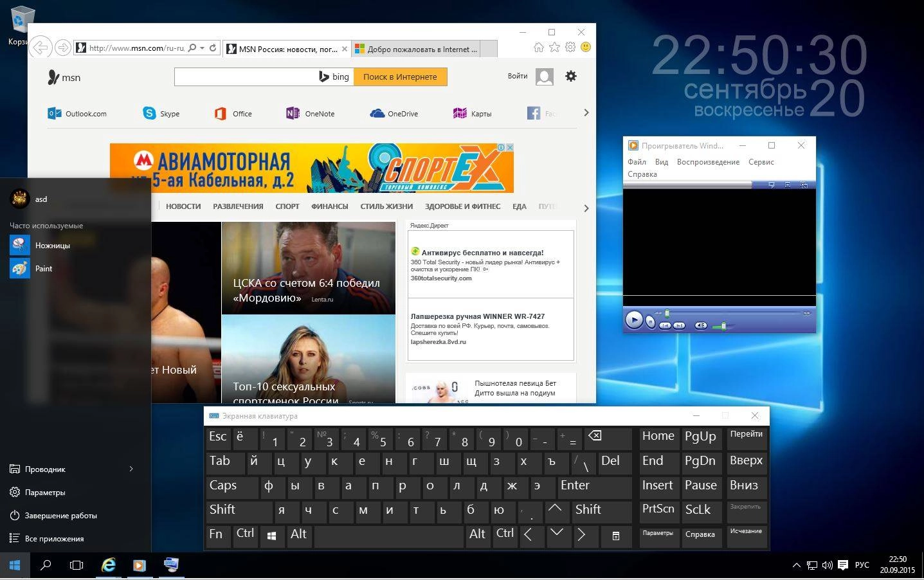
Task: Open Outlook.com from MSN services bar
Action: (77, 114)
